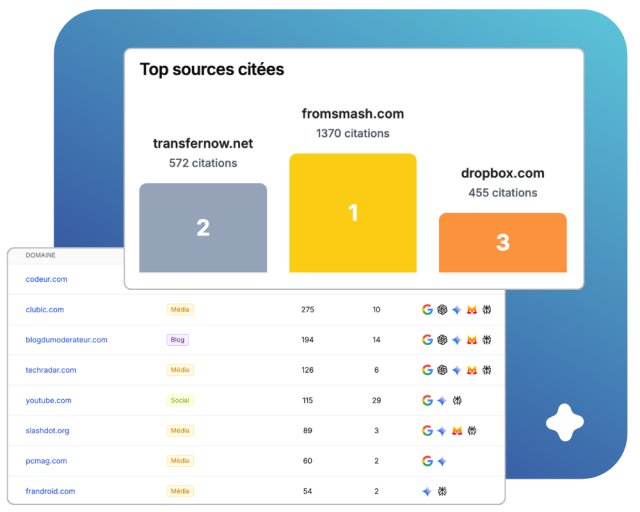
Task: Click Gemini icon in slashdot.org row
Action: point(442,431)
